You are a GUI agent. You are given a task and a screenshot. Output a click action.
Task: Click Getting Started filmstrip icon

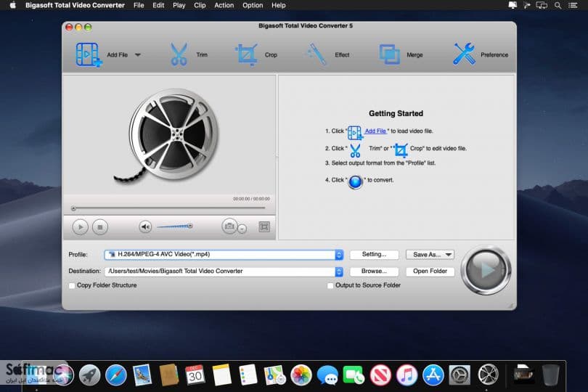pyautogui.click(x=355, y=132)
